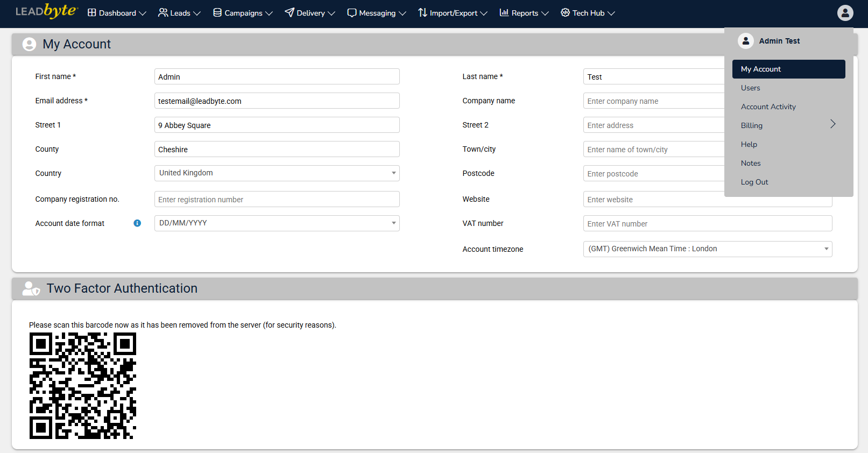Open the Leads menu

tap(179, 13)
